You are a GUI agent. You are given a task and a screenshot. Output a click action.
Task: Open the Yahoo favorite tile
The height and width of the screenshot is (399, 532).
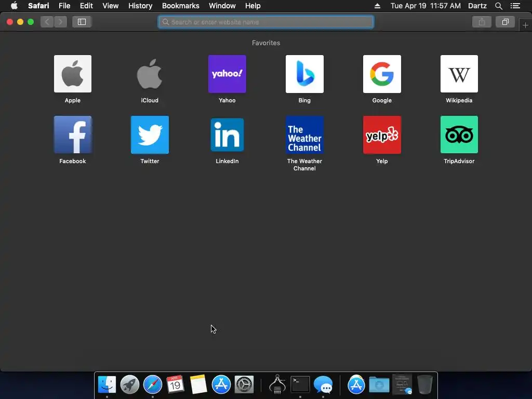[x=227, y=74]
